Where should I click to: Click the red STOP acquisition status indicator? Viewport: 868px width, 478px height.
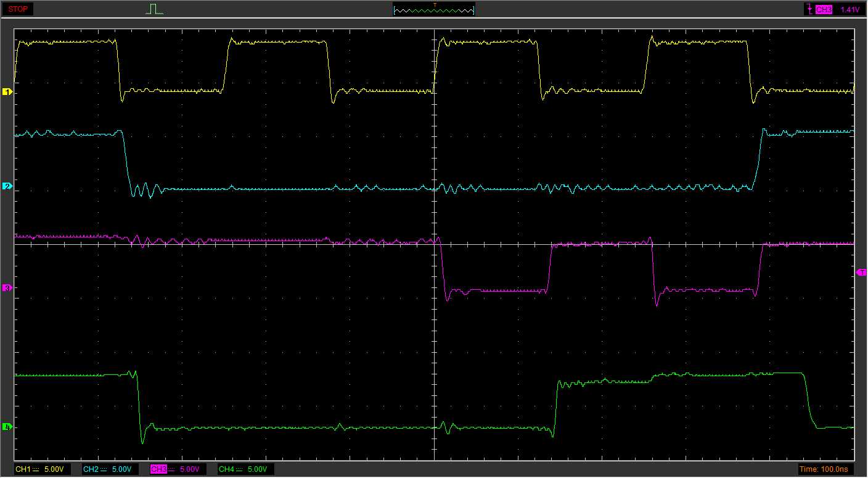coord(18,9)
